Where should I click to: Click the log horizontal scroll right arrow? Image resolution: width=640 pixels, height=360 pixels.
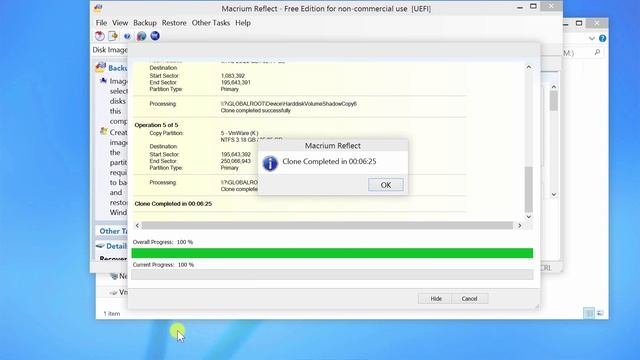520,225
